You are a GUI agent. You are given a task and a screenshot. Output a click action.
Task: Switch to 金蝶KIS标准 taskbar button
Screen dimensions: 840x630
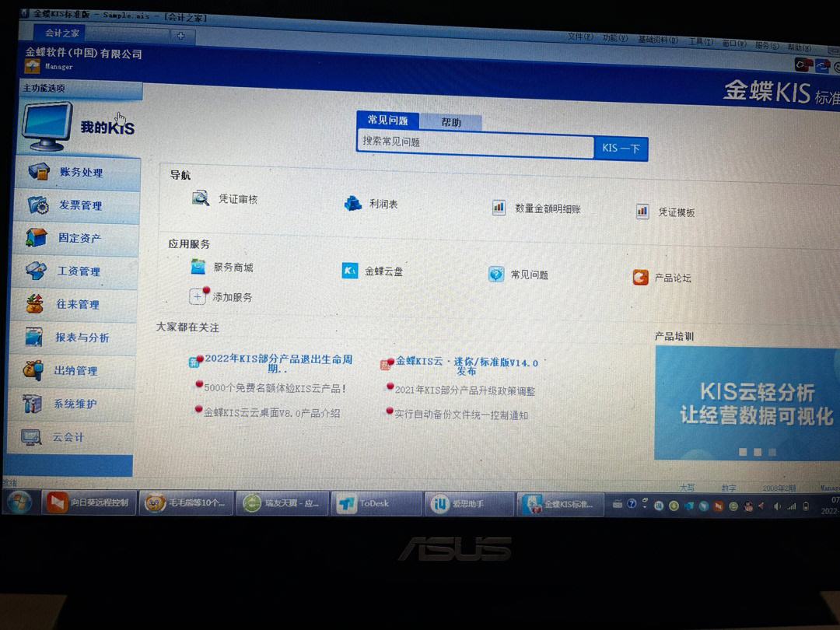point(560,505)
